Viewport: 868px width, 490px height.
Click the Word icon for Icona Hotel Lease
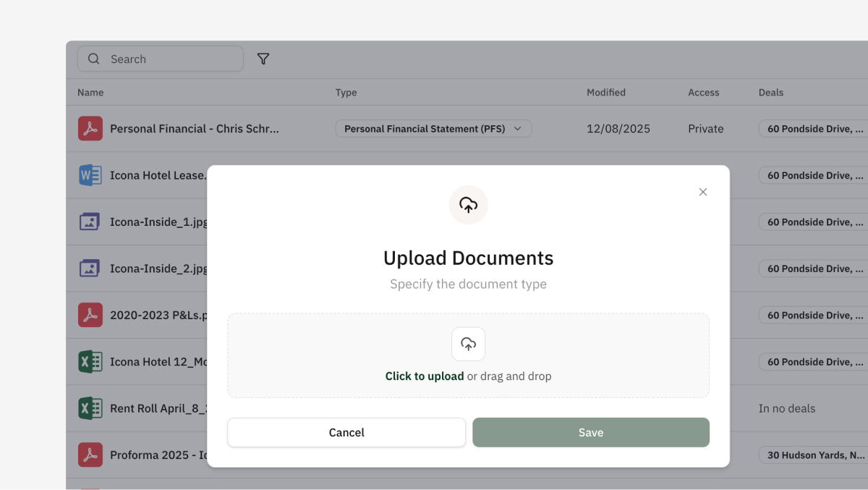point(90,175)
